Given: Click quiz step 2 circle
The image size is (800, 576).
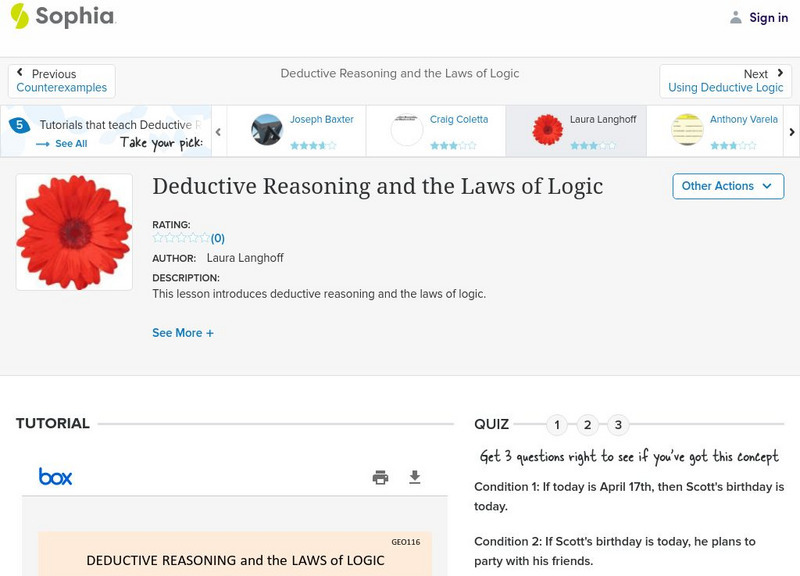Looking at the screenshot, I should pos(587,424).
